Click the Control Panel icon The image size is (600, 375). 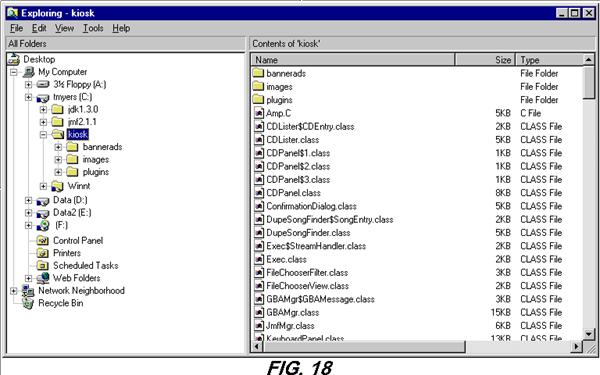pos(42,241)
